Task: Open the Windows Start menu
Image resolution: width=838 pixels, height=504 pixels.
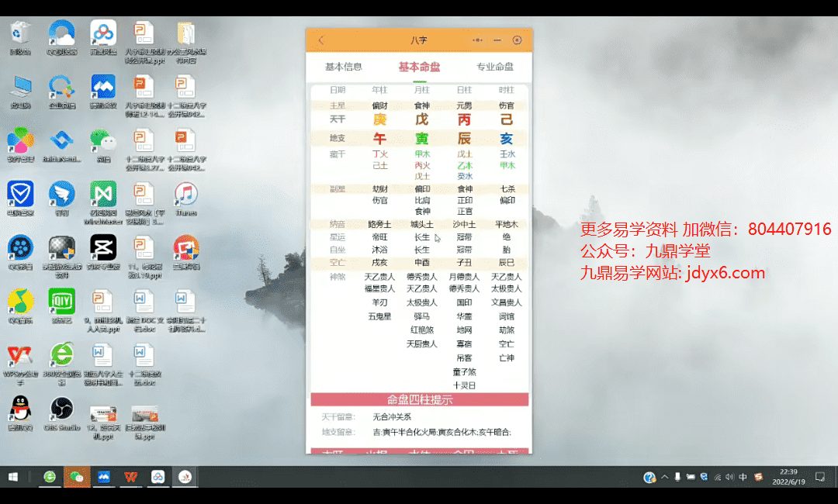Action: pyautogui.click(x=13, y=477)
